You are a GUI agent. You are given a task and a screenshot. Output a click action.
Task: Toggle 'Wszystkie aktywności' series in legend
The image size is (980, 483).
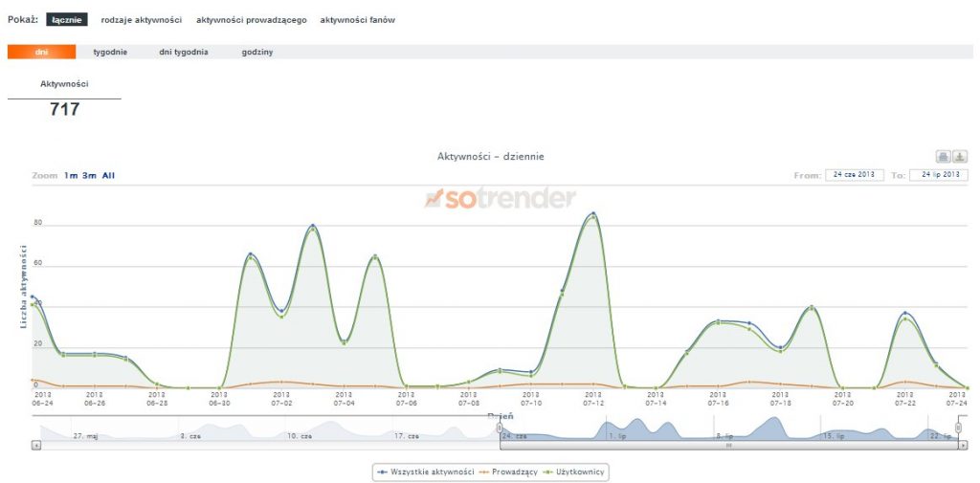point(426,472)
